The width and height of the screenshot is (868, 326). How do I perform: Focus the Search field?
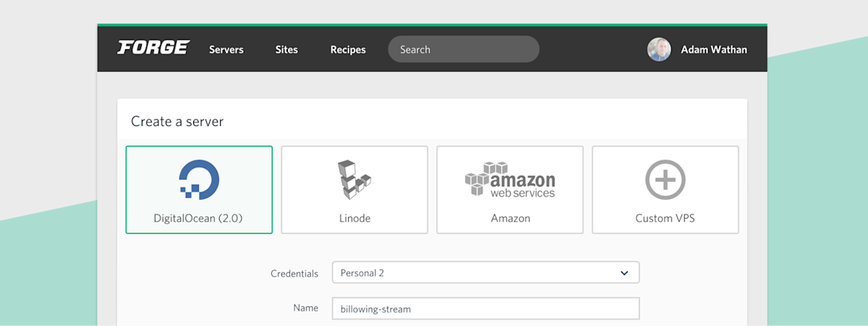pyautogui.click(x=464, y=49)
